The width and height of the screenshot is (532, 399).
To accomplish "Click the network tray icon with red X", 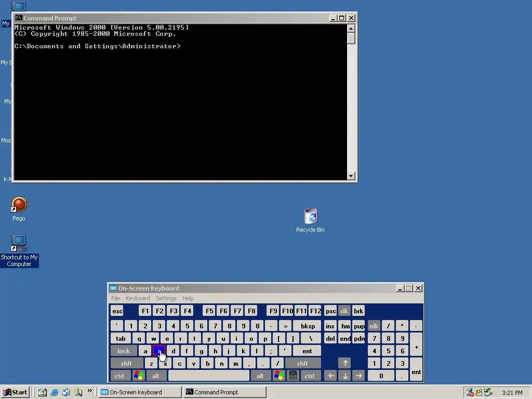I will tap(470, 393).
